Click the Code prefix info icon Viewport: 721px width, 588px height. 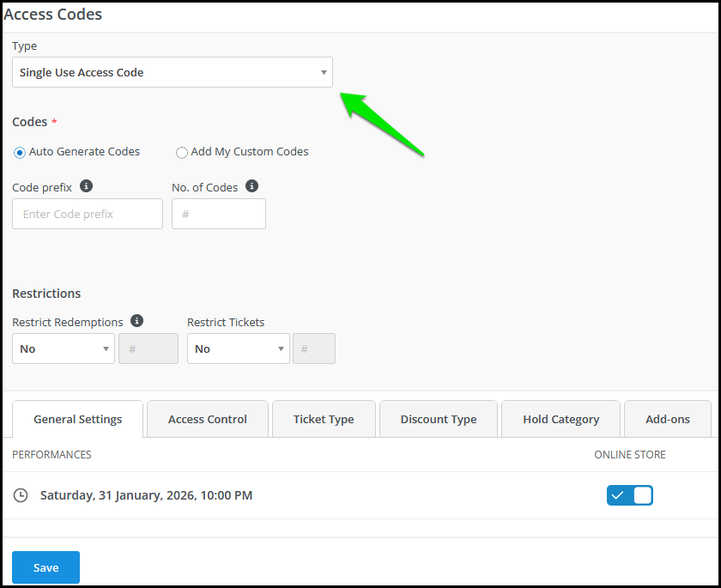click(x=86, y=186)
